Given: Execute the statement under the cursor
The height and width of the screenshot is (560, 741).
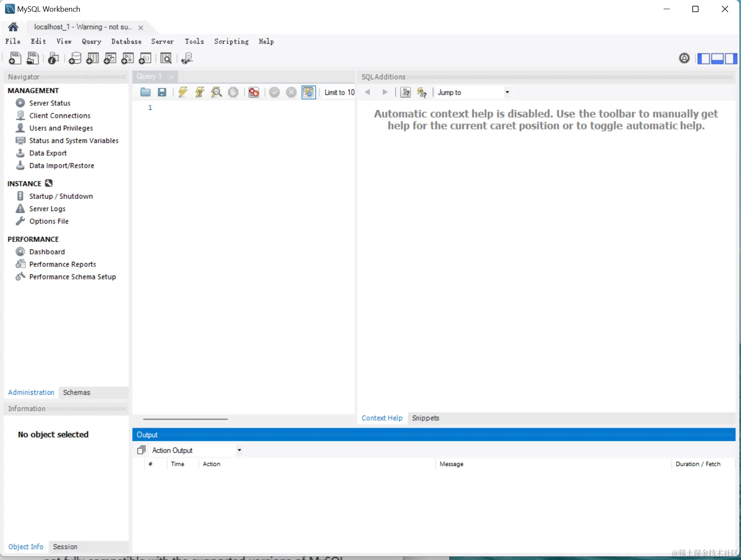Looking at the screenshot, I should pos(200,92).
